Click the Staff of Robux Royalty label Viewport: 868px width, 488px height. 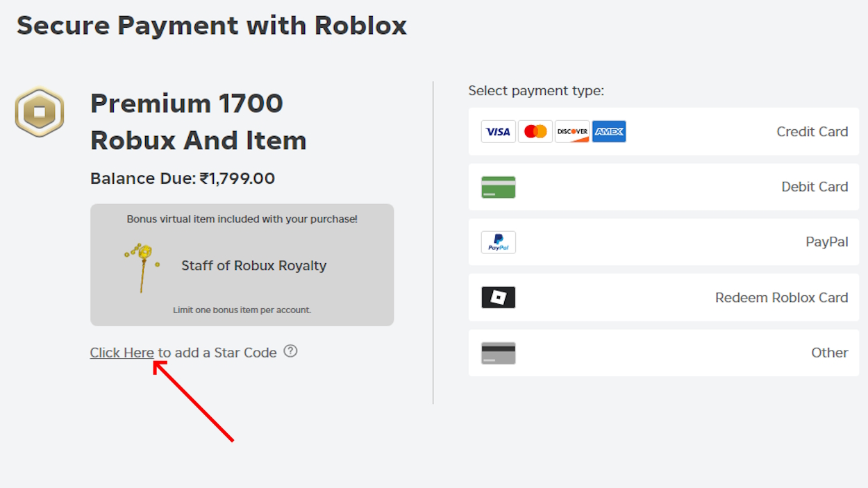coord(253,266)
